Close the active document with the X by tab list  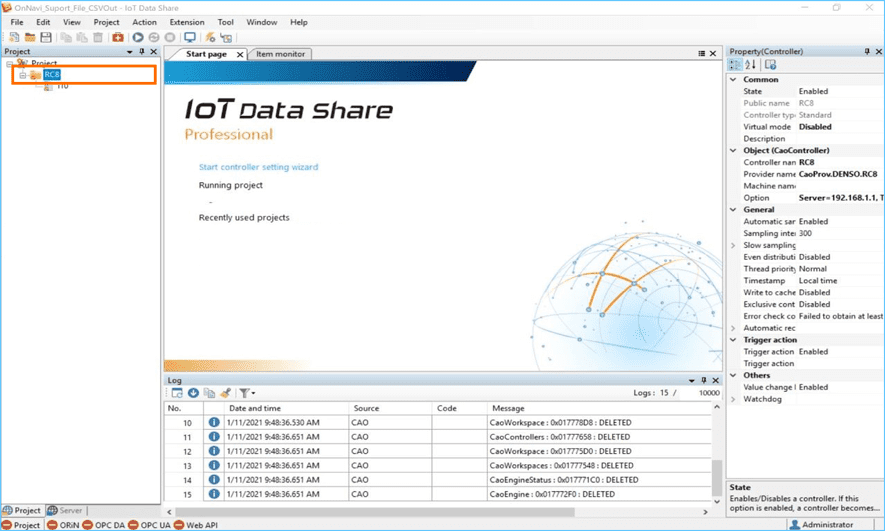713,54
